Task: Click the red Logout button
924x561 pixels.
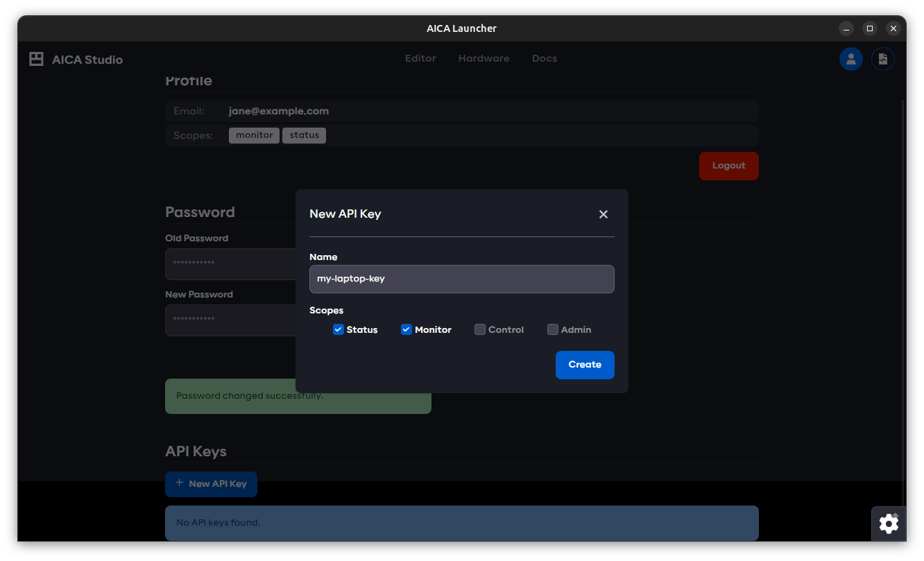Action: click(728, 166)
